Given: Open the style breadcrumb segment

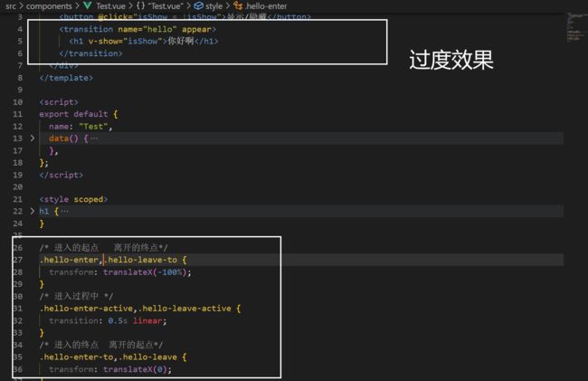Looking at the screenshot, I should 213,6.
